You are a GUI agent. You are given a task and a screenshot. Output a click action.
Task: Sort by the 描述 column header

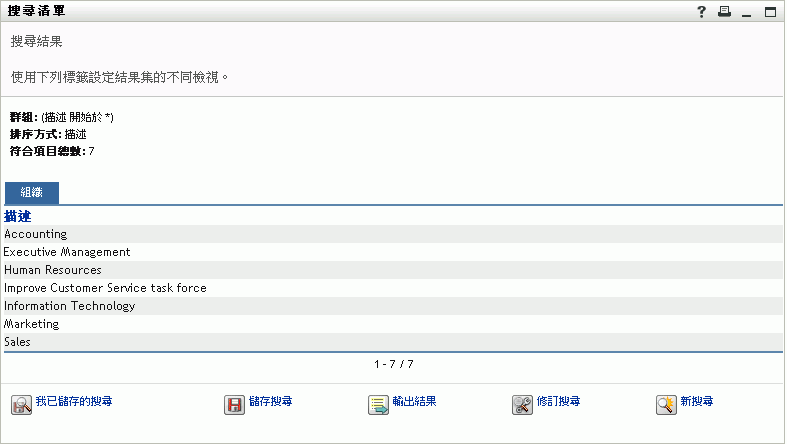coord(18,216)
